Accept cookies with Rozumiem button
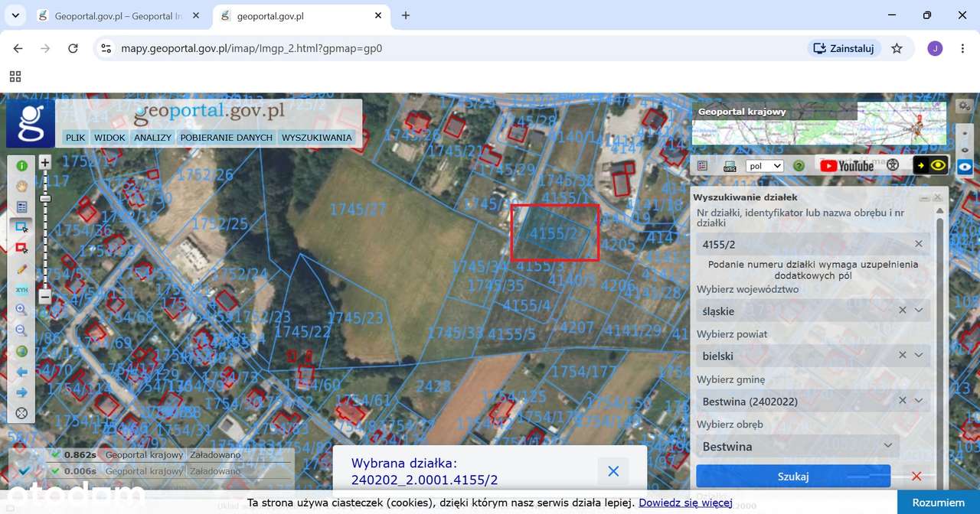This screenshot has width=980, height=514. pos(939,503)
